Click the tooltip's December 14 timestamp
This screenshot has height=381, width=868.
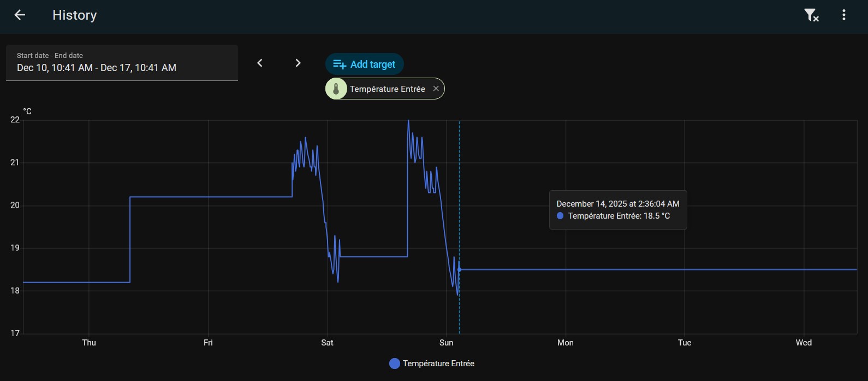617,204
